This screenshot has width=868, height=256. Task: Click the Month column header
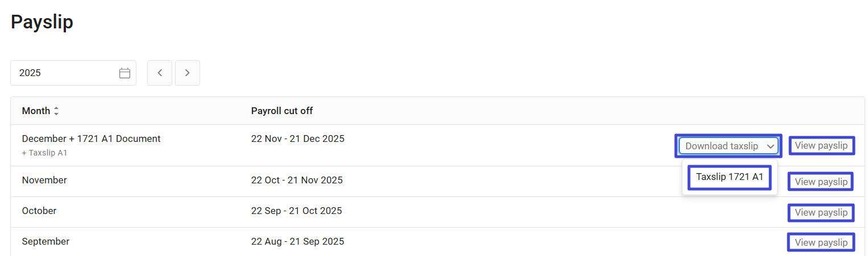(x=36, y=111)
